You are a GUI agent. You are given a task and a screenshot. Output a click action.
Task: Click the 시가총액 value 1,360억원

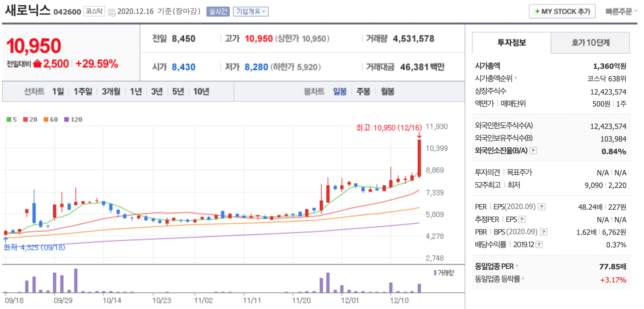(x=610, y=66)
